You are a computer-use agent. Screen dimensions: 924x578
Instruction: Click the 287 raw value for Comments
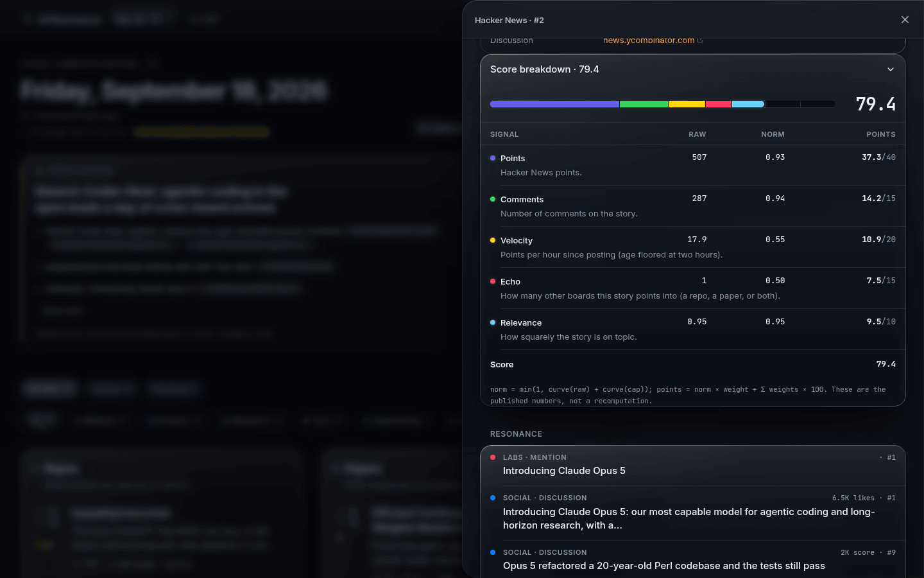tap(699, 198)
